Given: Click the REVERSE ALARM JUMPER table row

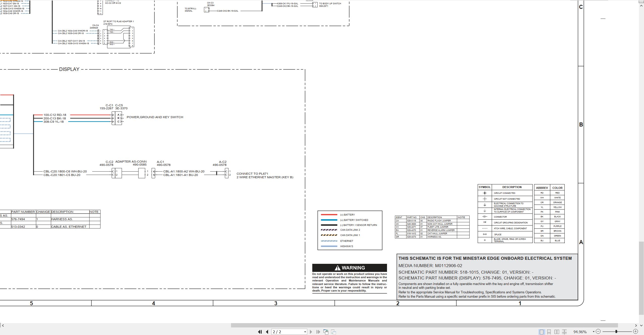Looking at the screenshot, I should pos(432,230).
